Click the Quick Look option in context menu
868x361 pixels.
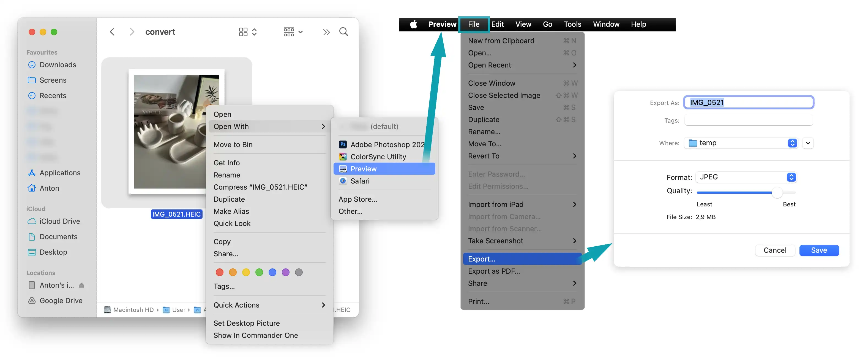click(232, 223)
